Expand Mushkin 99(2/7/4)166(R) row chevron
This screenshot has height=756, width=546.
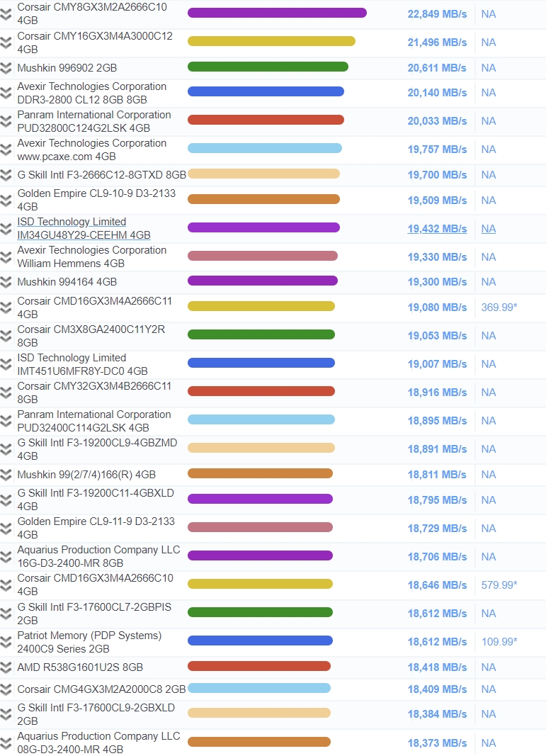[x=6, y=475]
